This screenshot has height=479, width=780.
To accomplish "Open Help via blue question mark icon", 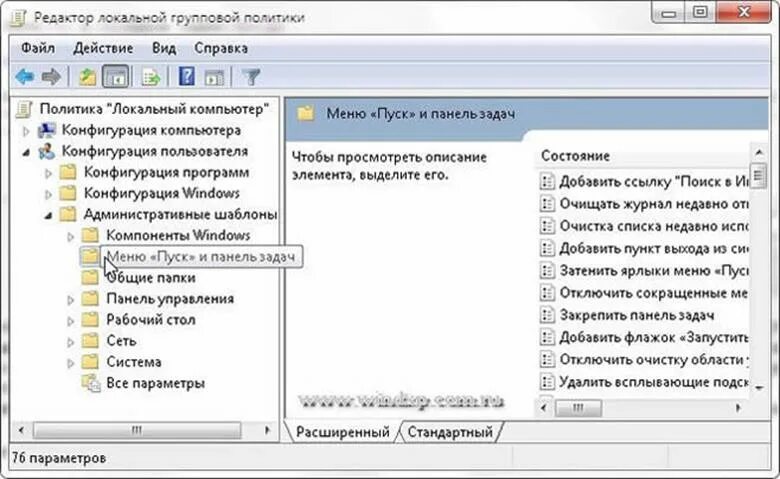I will (187, 77).
